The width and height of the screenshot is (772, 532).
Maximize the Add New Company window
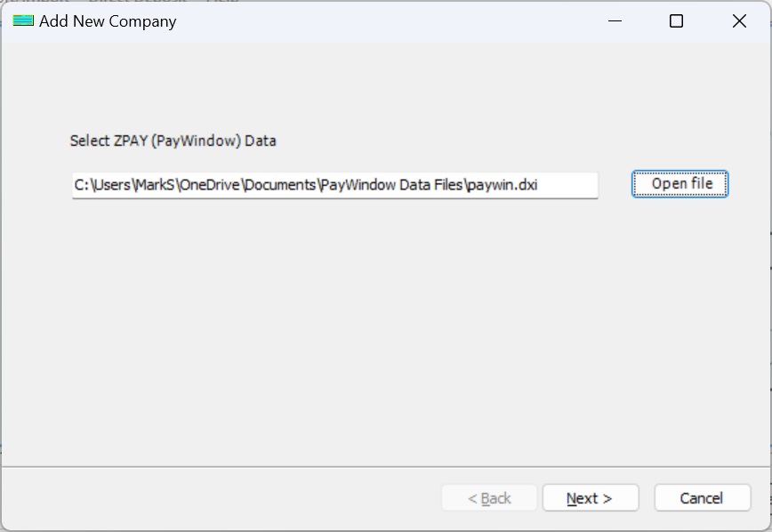tap(678, 20)
